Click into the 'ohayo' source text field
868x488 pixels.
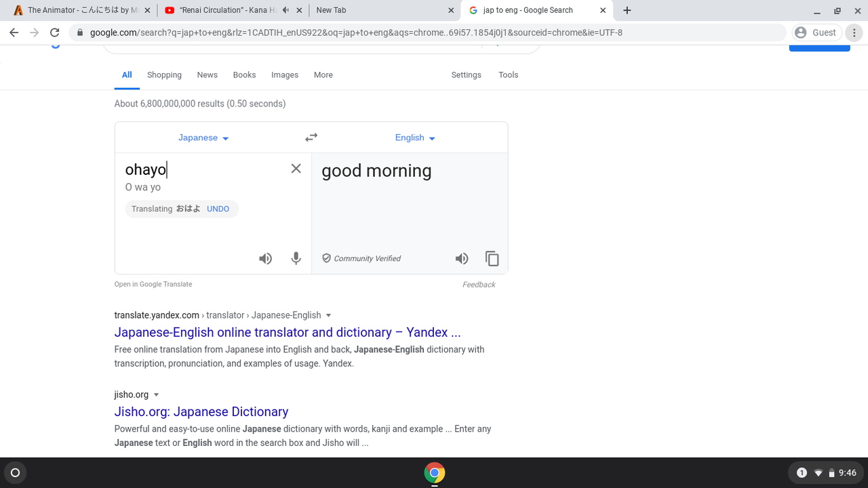tap(203, 170)
